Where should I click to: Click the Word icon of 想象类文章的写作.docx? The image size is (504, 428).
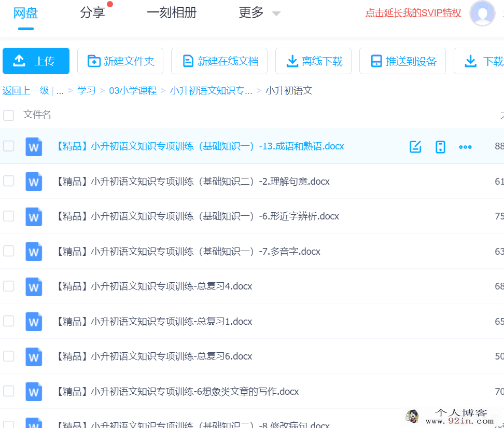tap(34, 392)
